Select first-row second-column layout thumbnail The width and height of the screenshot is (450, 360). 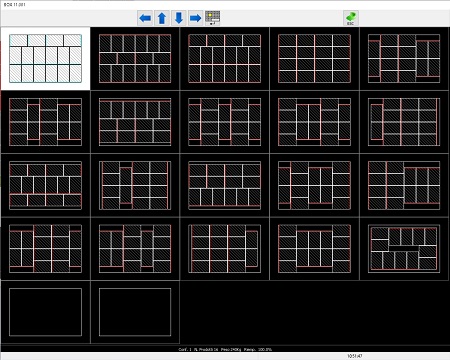(135, 59)
